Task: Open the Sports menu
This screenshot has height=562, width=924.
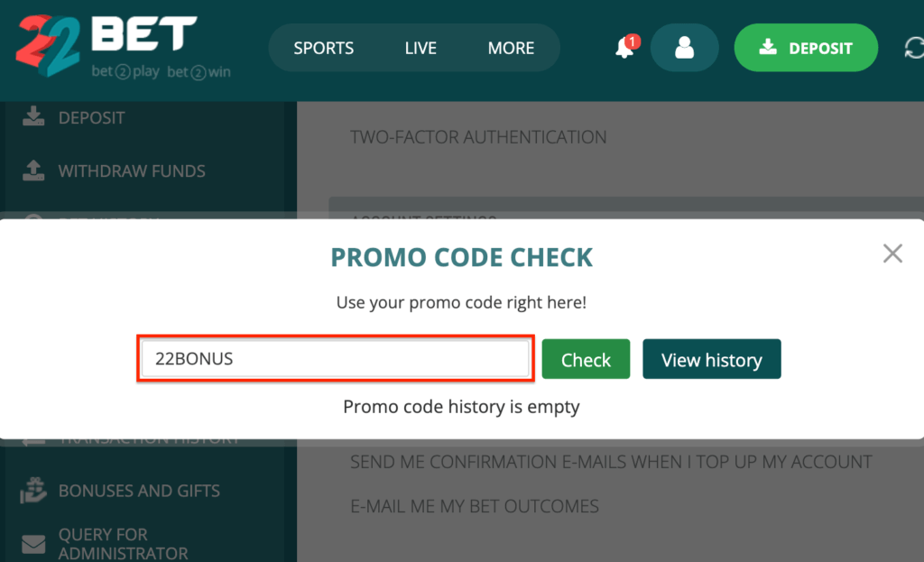Action: tap(324, 48)
